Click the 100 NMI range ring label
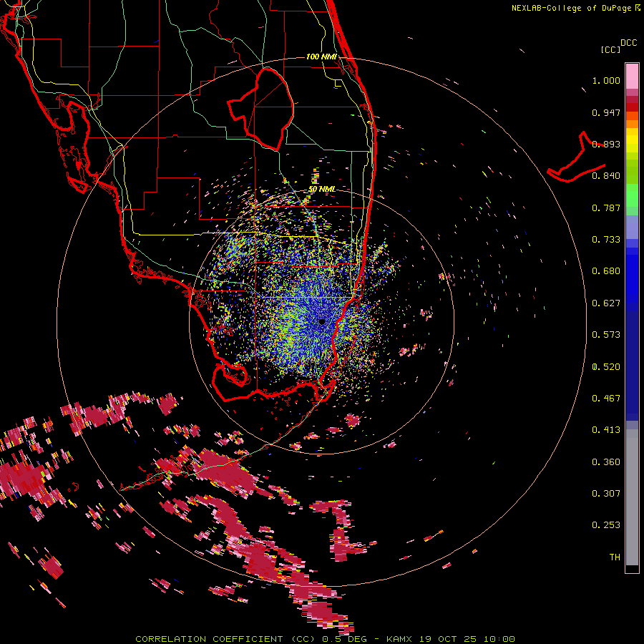This screenshot has width=644, height=644. click(x=321, y=57)
